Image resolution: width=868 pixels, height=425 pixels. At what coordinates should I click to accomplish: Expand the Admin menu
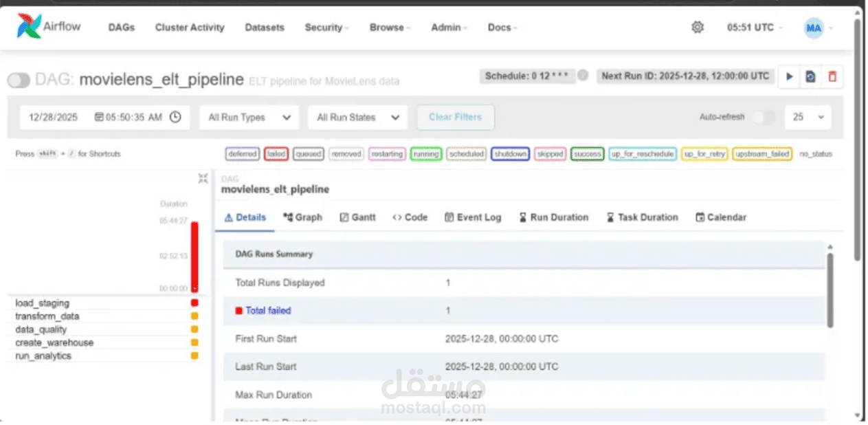point(449,28)
